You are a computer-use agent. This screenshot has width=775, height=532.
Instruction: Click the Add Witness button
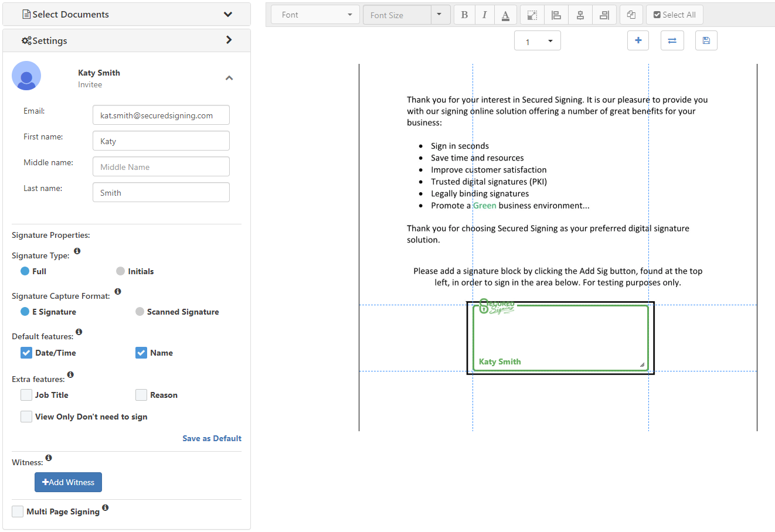(x=68, y=482)
